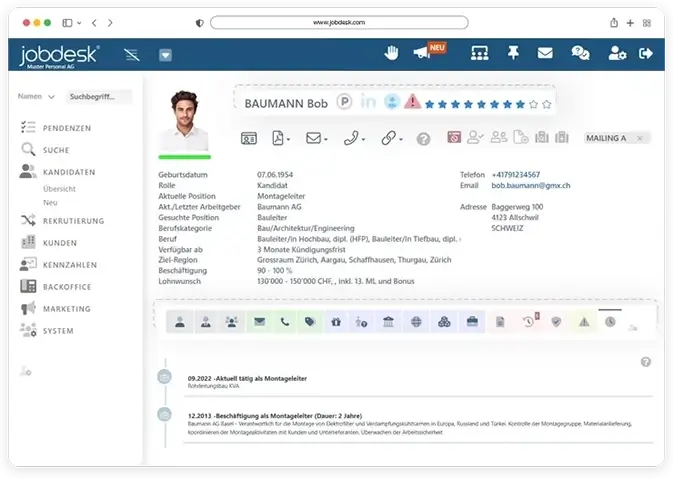Viewport: 673px width, 479px height.
Task: Open the email envelope dropdown under the name
Action: (316, 139)
